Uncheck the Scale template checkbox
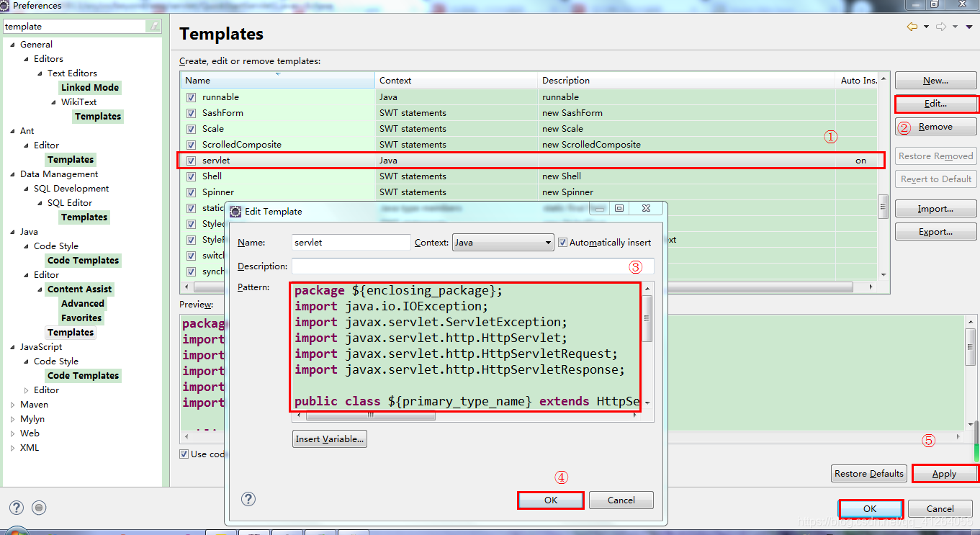The width and height of the screenshot is (980, 535). pyautogui.click(x=191, y=129)
